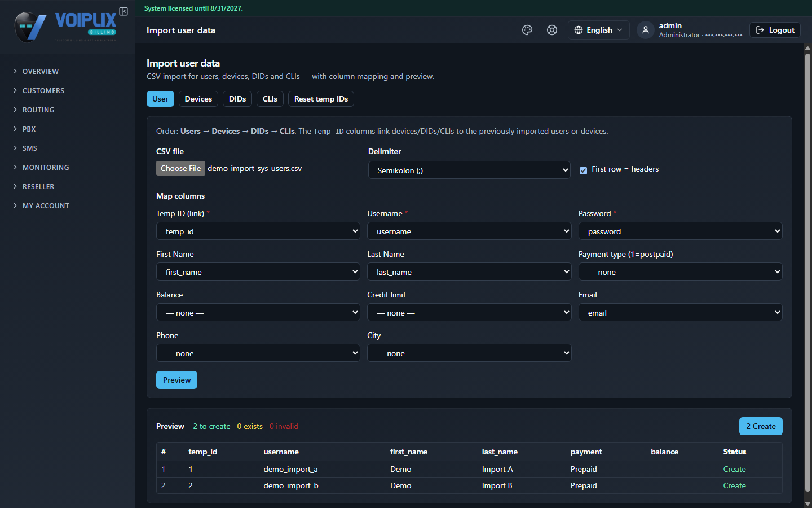Open the Payment type mapping dropdown
Image resolution: width=812 pixels, height=508 pixels.
pos(681,271)
